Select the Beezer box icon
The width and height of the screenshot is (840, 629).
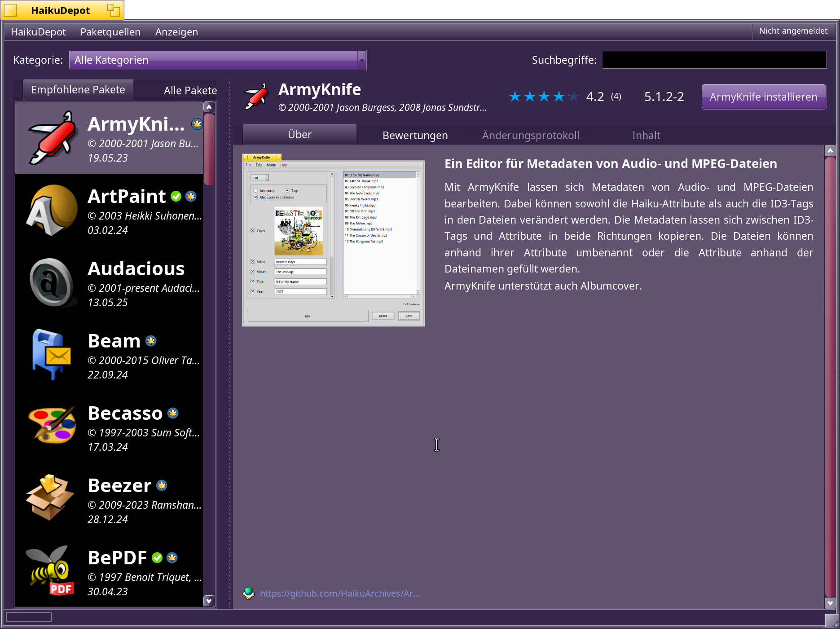(x=50, y=497)
